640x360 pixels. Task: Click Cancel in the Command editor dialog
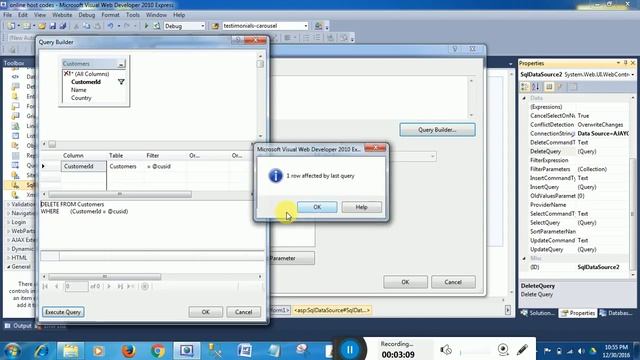click(453, 282)
